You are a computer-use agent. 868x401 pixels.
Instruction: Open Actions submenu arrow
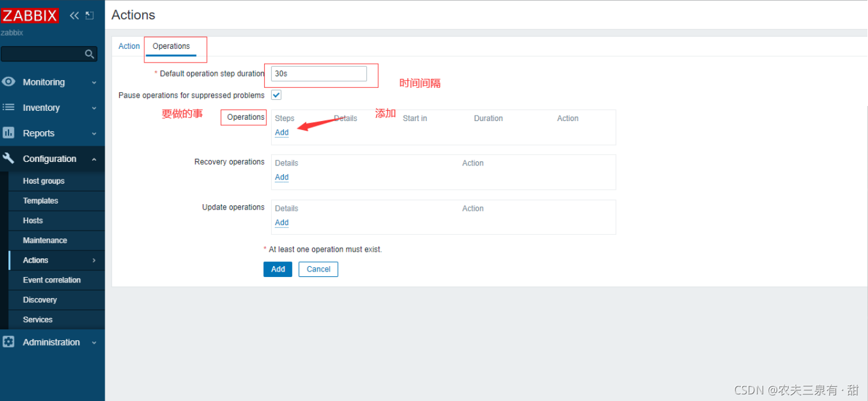point(94,260)
